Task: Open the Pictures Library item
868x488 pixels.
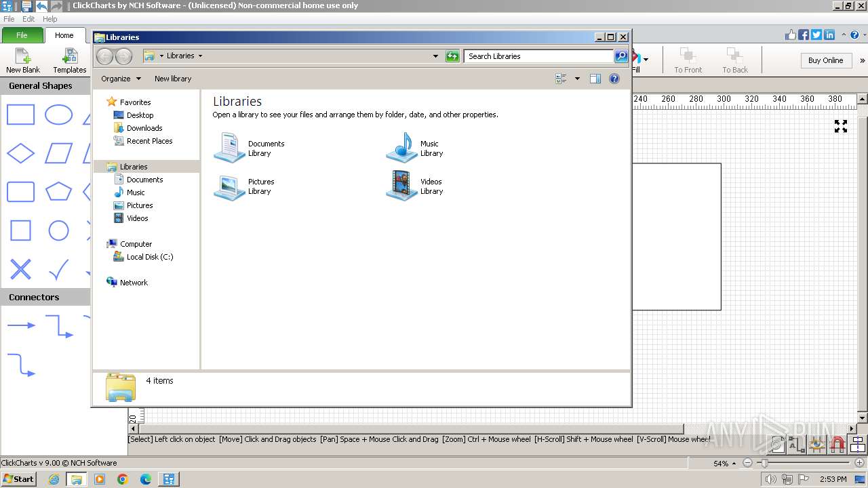Action: 244,186
